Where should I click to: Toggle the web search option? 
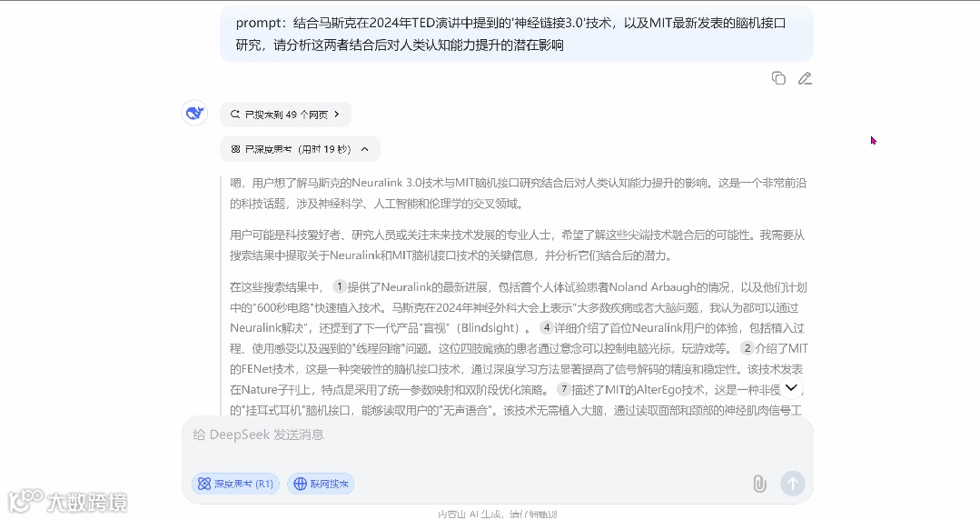pos(322,484)
